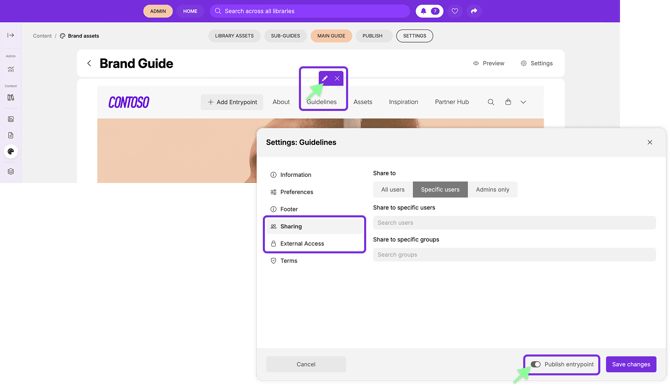Click the X remove icon above Guidelines
This screenshot has height=386, width=670.
[x=337, y=78]
